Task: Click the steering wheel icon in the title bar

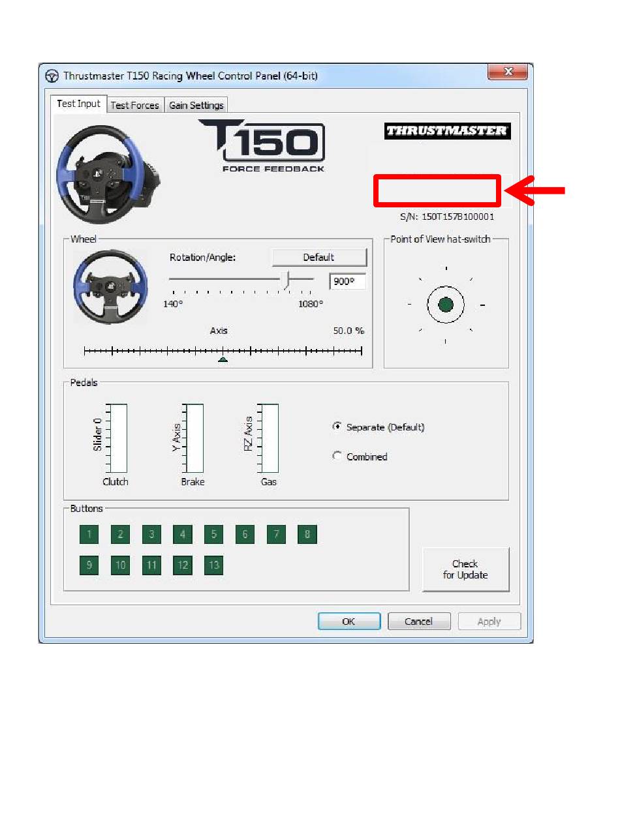Action: click(52, 76)
